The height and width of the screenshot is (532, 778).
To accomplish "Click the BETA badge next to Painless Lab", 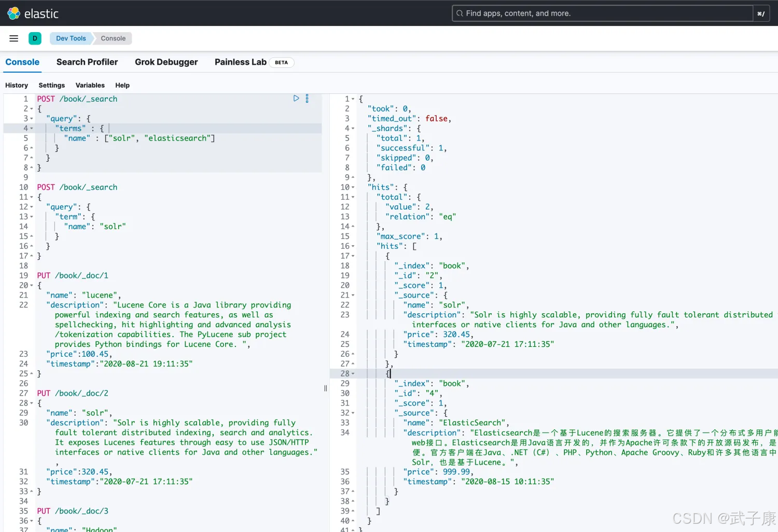I will pos(281,62).
